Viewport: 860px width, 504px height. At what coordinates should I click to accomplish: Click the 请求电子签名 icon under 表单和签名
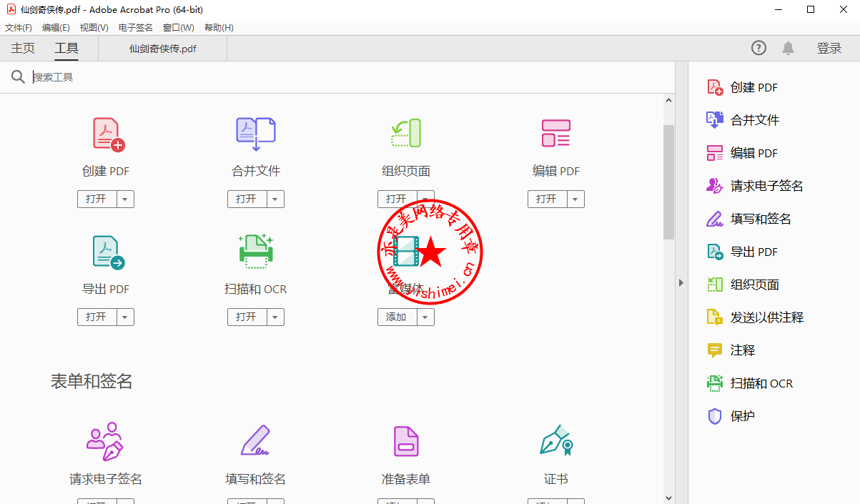click(105, 441)
